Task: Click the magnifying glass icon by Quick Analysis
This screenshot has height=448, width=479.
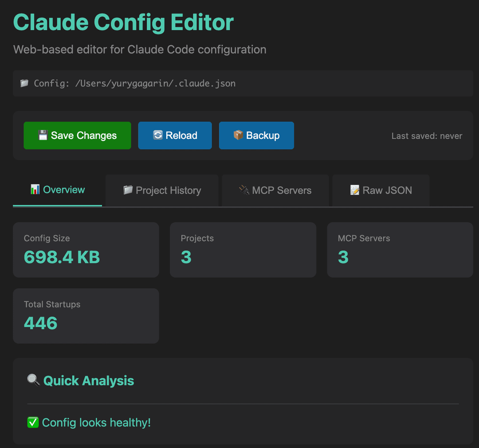Action: tap(33, 380)
